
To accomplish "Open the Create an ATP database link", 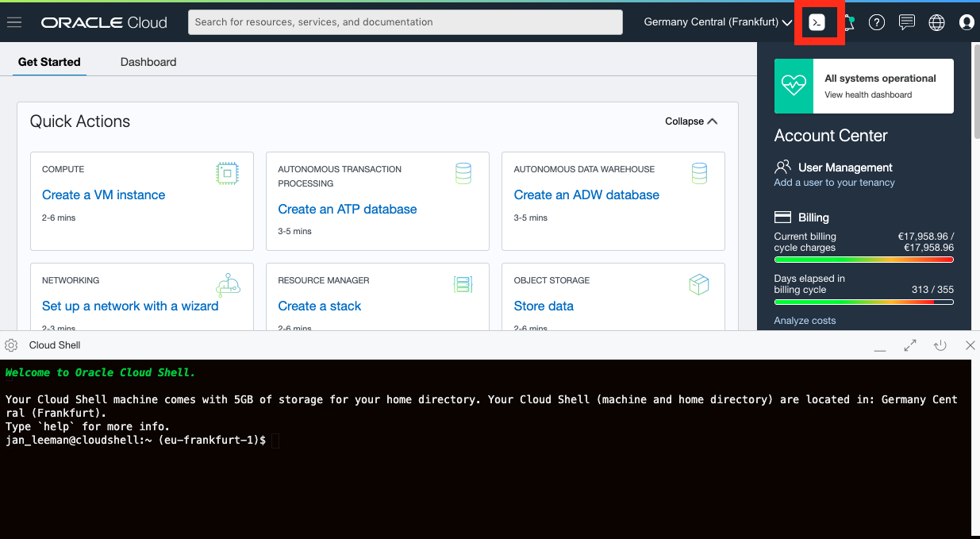I will tap(348, 210).
